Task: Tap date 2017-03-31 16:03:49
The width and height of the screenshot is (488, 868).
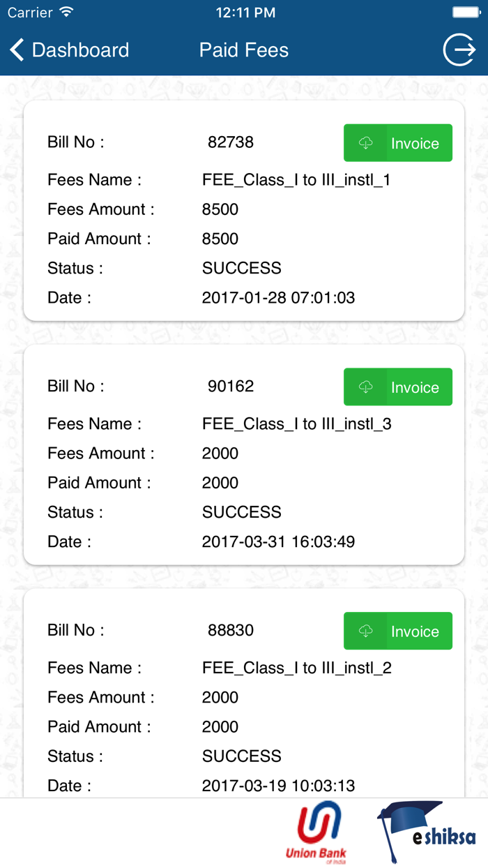Action: 278,542
